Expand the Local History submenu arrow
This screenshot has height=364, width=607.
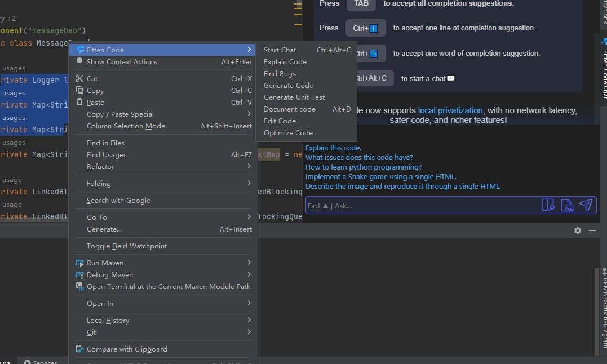point(249,320)
